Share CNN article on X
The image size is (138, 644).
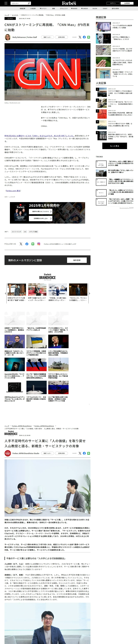tap(80, 37)
